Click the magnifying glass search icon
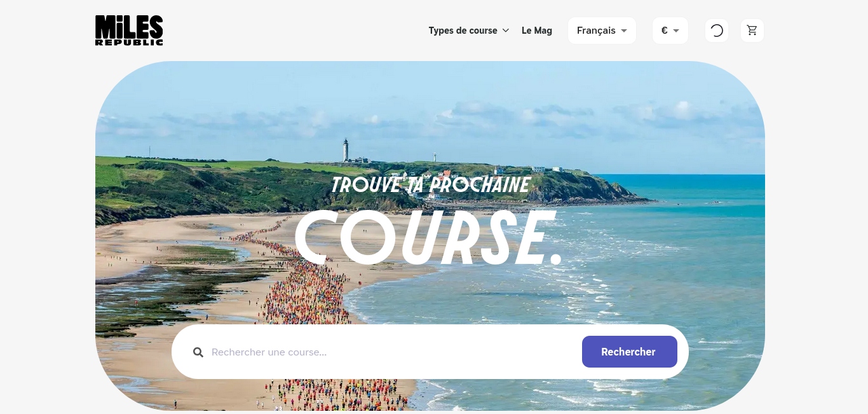This screenshot has width=868, height=414. coord(198,352)
